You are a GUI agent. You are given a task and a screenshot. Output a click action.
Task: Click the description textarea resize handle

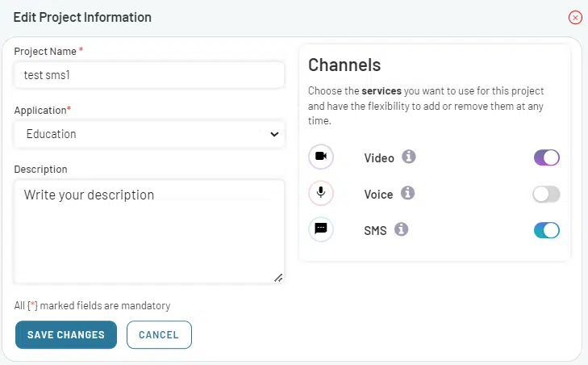tap(278, 278)
